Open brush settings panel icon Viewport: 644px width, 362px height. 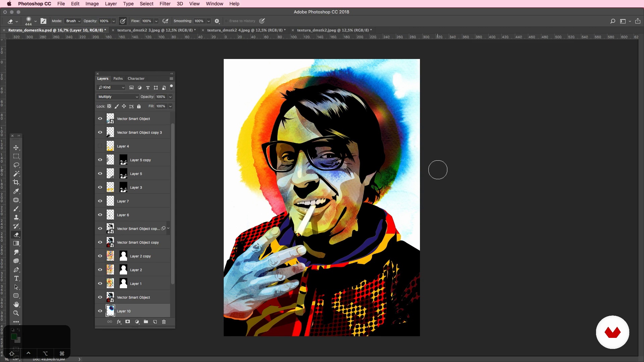tap(43, 21)
